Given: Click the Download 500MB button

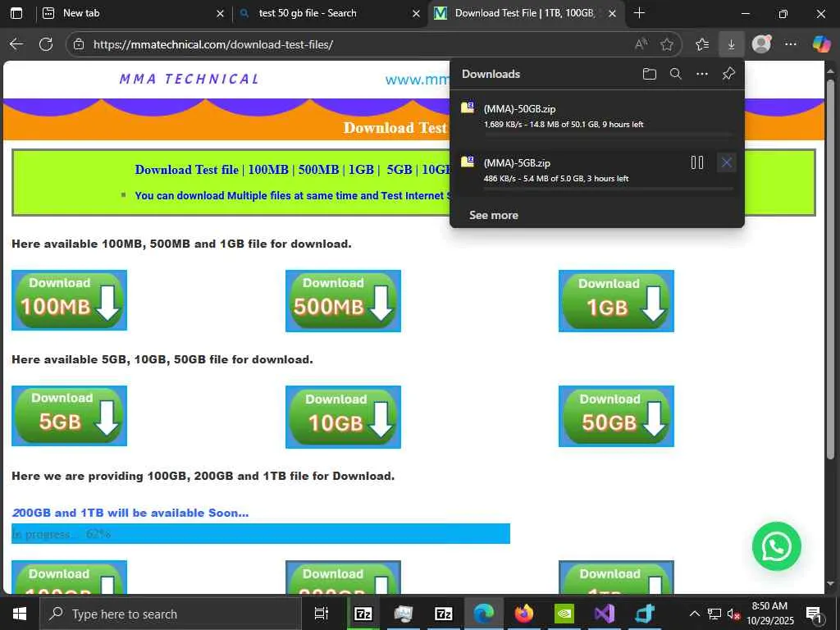Looking at the screenshot, I should click(343, 301).
